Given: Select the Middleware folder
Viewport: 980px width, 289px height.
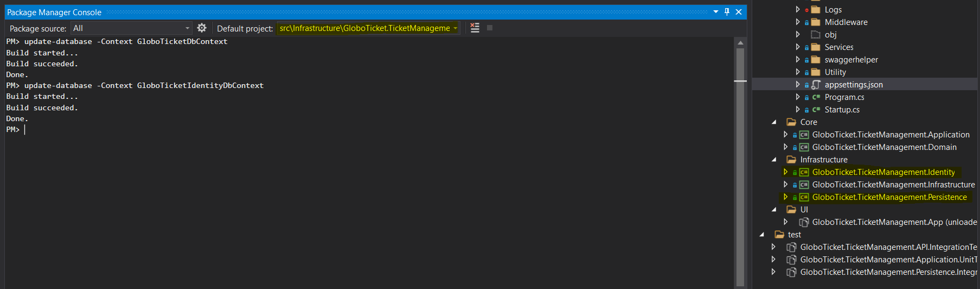Looking at the screenshot, I should pos(846,22).
